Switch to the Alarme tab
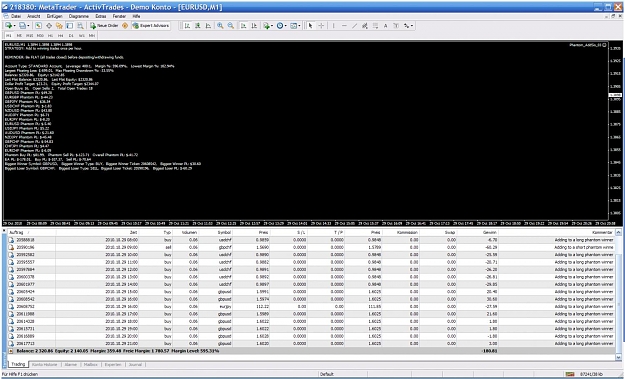 [71, 365]
